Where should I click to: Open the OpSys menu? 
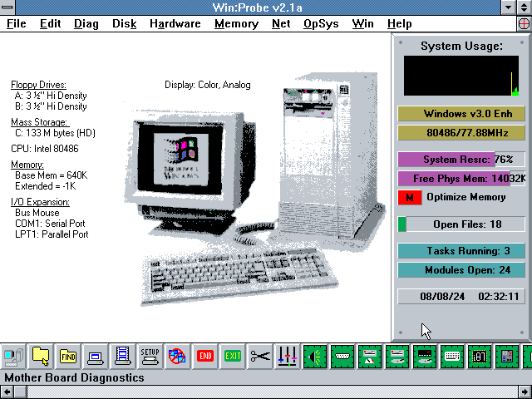[x=321, y=24]
